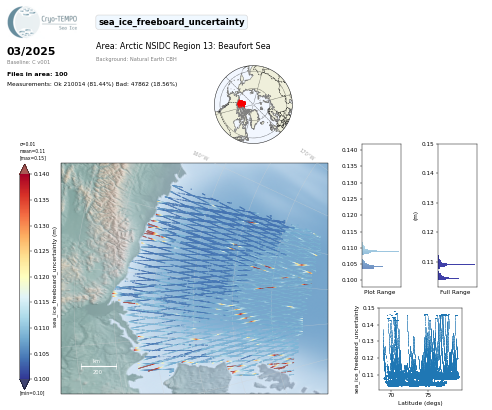This screenshot has height=410, width=492.
Task: Click the Full Range histogram panel
Action: coord(457,215)
